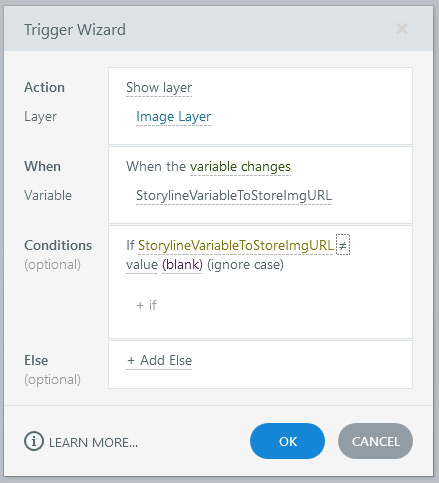Select the When variable StorylineVariableToStoreImgURL
The image size is (439, 483).
(x=234, y=195)
